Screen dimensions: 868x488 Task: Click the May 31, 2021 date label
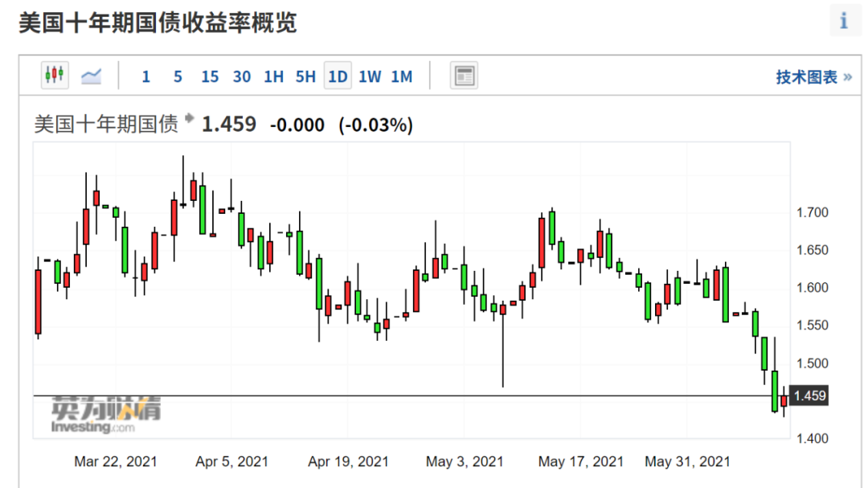[687, 461]
